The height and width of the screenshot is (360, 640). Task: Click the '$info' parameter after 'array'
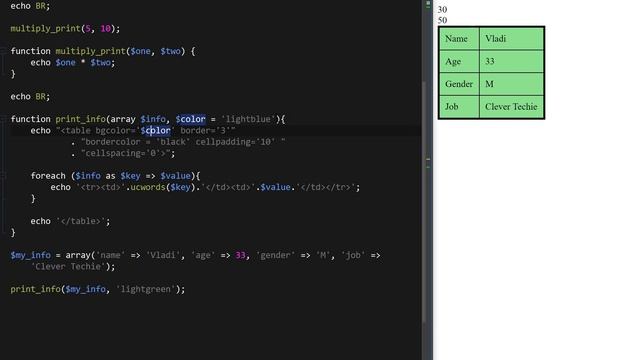point(153,119)
